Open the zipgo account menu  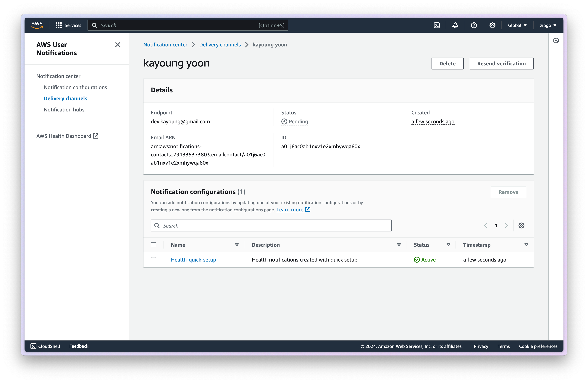click(548, 25)
